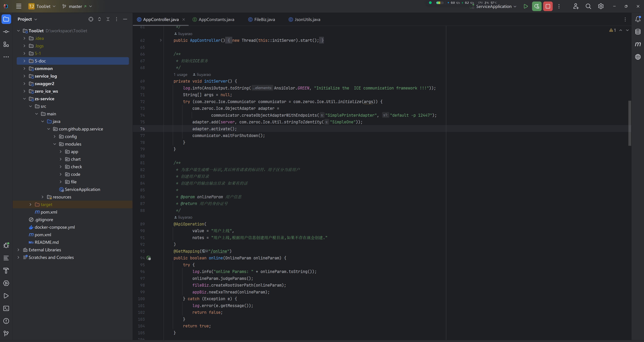Open the Project tool window icon

pos(6,19)
